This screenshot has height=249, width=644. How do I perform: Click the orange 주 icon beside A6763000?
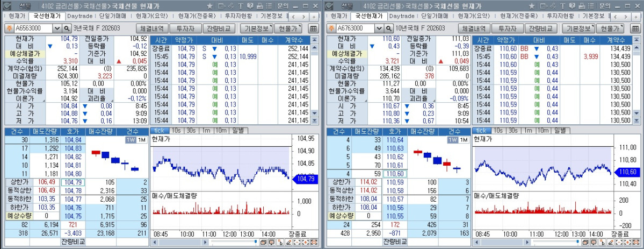[331, 29]
